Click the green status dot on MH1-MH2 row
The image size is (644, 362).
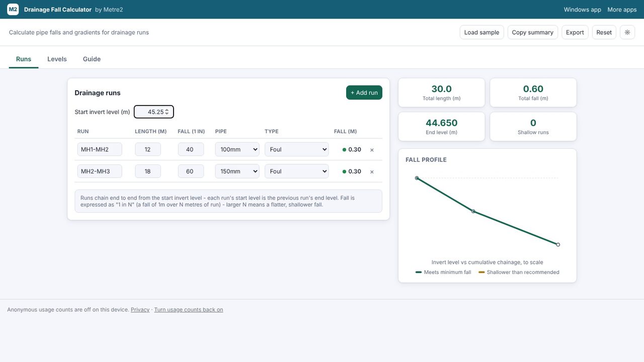point(344,150)
